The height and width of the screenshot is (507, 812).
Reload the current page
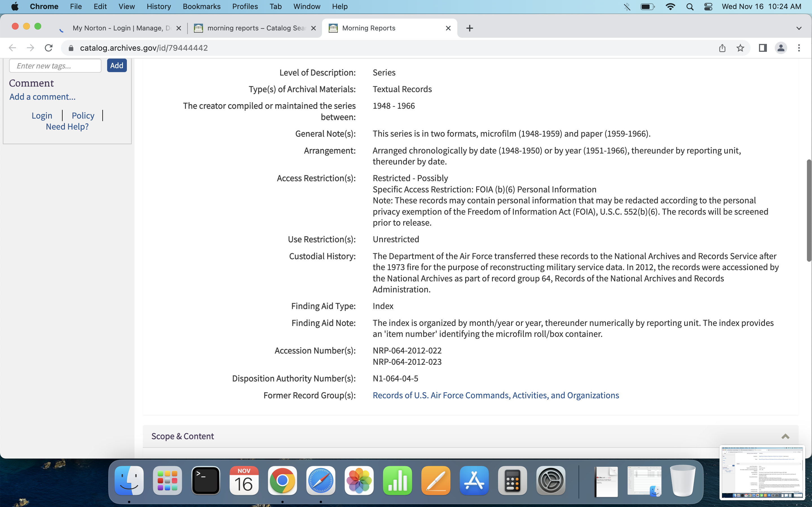(49, 48)
